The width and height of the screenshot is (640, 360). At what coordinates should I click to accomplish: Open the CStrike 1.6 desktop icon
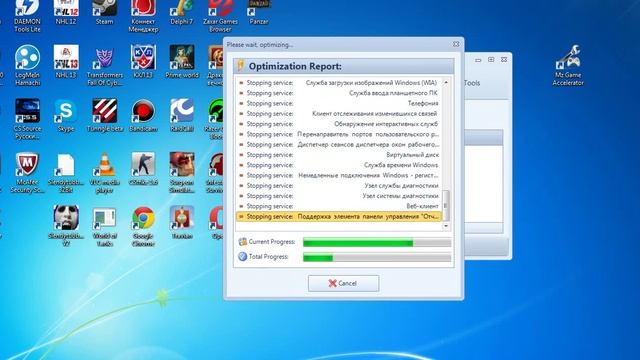(x=143, y=169)
